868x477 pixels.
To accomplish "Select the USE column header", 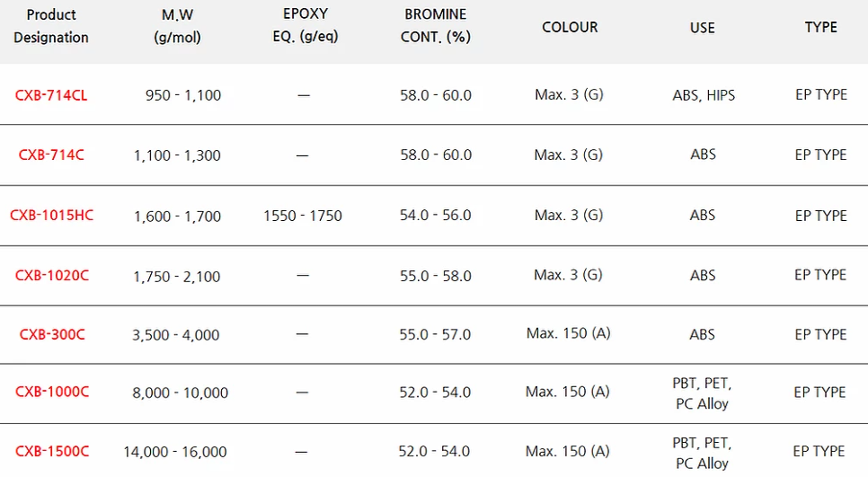I will point(702,28).
